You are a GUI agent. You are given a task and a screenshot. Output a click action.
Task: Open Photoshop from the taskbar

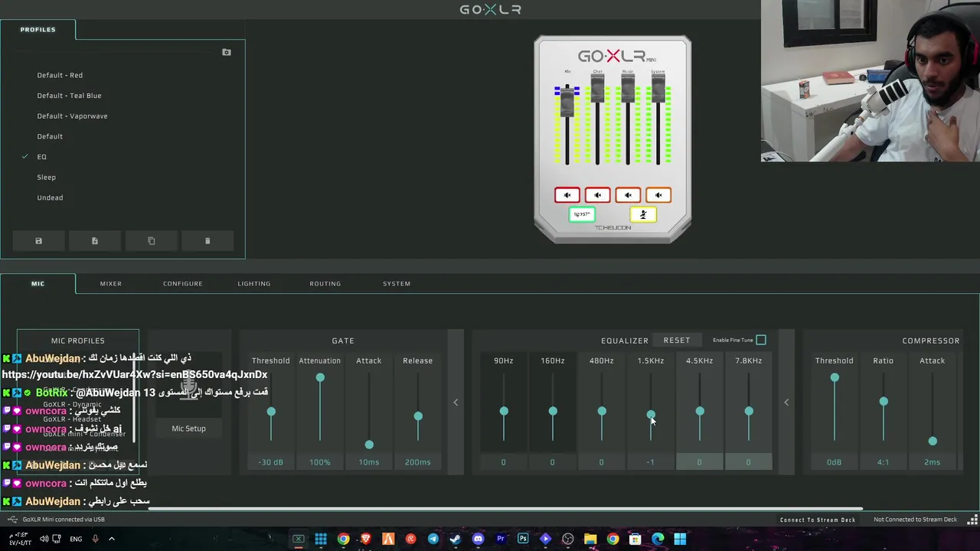(523, 539)
